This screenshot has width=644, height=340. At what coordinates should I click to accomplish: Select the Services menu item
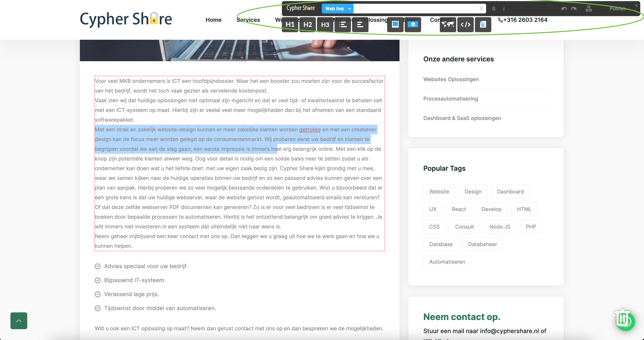(x=248, y=20)
